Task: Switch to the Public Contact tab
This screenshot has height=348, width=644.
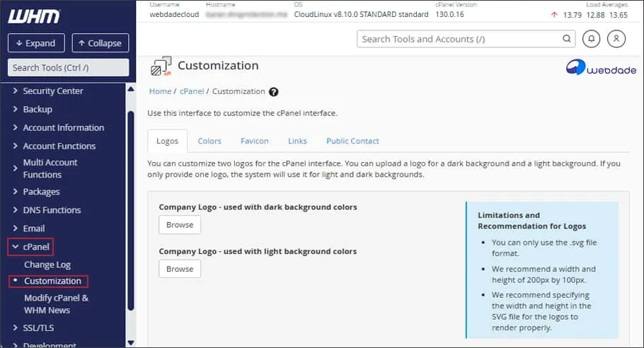Action: point(352,141)
